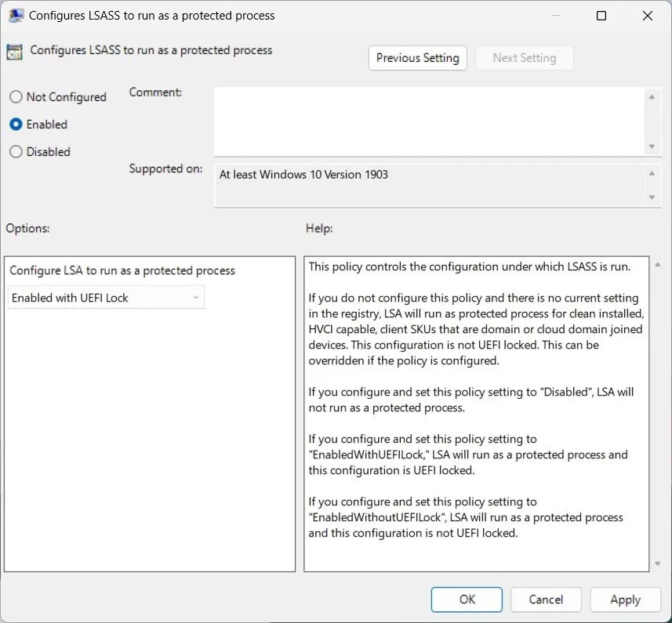
Task: Click the Group Policy setting icon beside the title
Action: click(13, 51)
